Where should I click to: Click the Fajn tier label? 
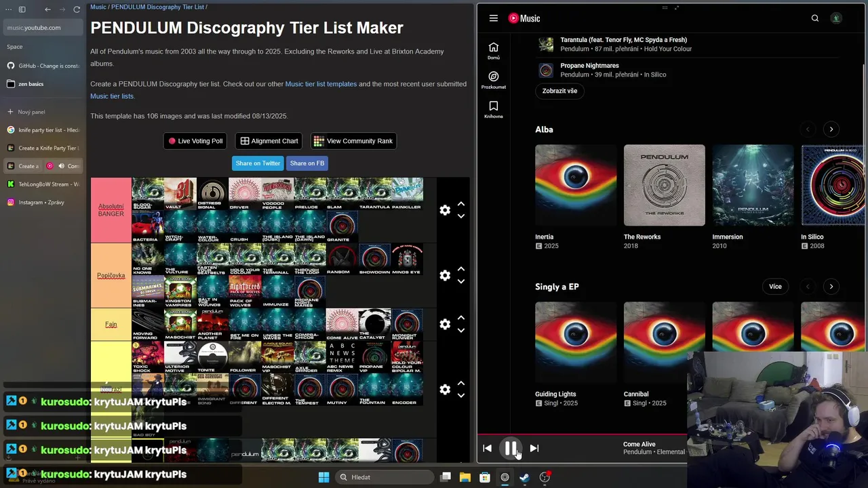coord(111,325)
